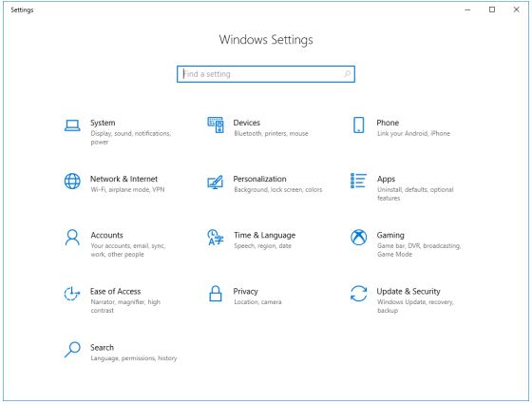532x404 pixels.
Task: Click 'Wi-Fi, airplane mode, VPN' text
Action: point(127,189)
